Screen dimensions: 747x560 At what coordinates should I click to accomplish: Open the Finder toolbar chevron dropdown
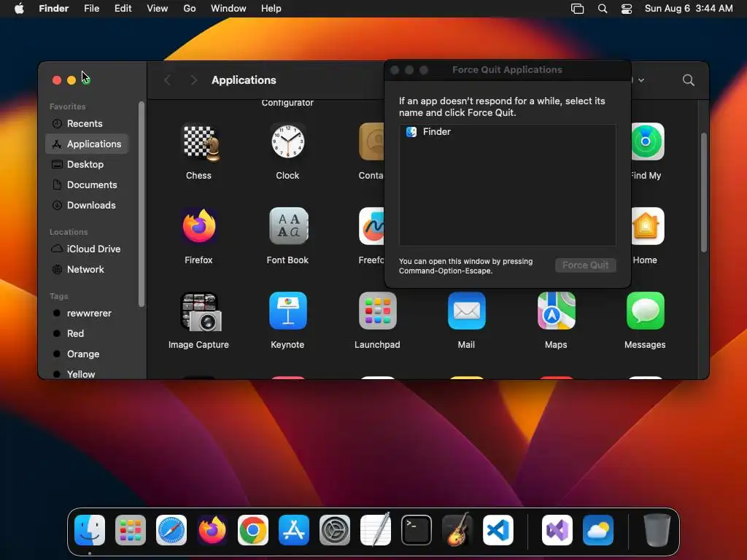pyautogui.click(x=641, y=80)
